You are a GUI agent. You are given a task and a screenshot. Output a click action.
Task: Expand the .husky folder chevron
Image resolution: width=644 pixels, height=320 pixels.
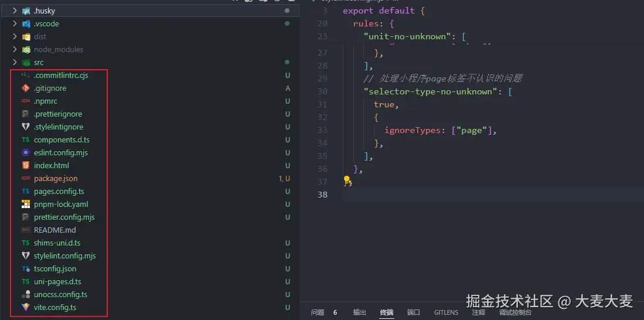(x=15, y=11)
